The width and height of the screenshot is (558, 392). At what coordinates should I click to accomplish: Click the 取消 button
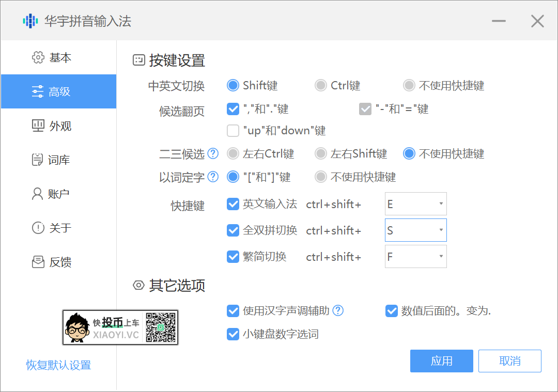pos(509,361)
